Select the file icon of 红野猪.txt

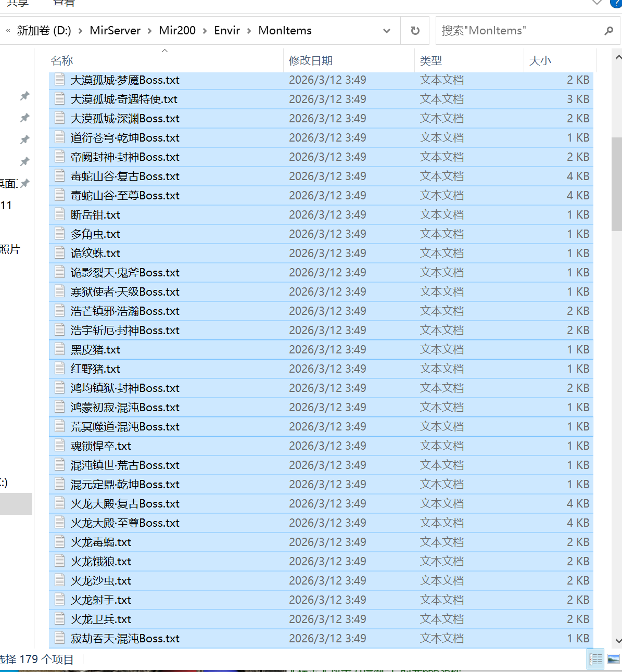[60, 369]
